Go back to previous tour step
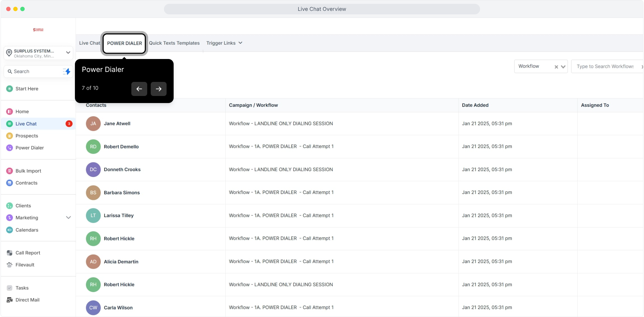 (139, 89)
